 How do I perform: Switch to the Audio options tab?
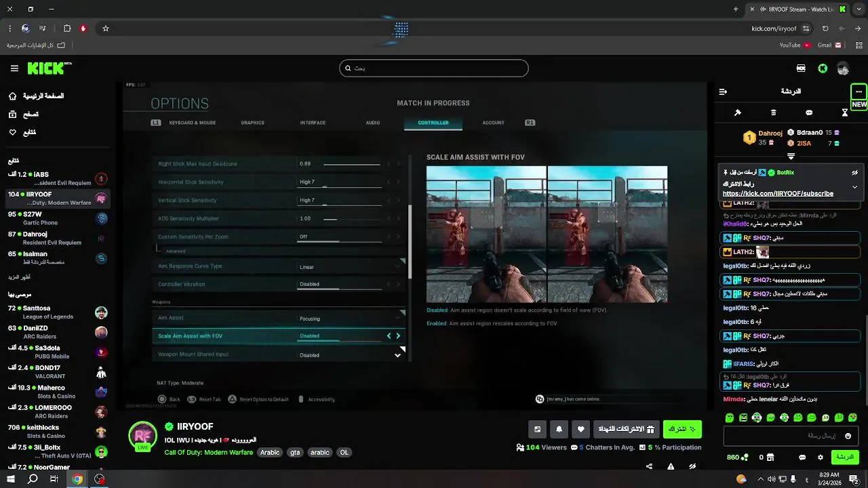(x=373, y=123)
